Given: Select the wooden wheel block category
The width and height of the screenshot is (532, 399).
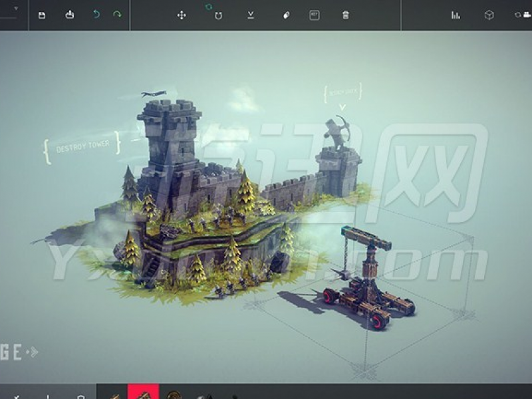Looking at the screenshot, I should pos(174,394).
